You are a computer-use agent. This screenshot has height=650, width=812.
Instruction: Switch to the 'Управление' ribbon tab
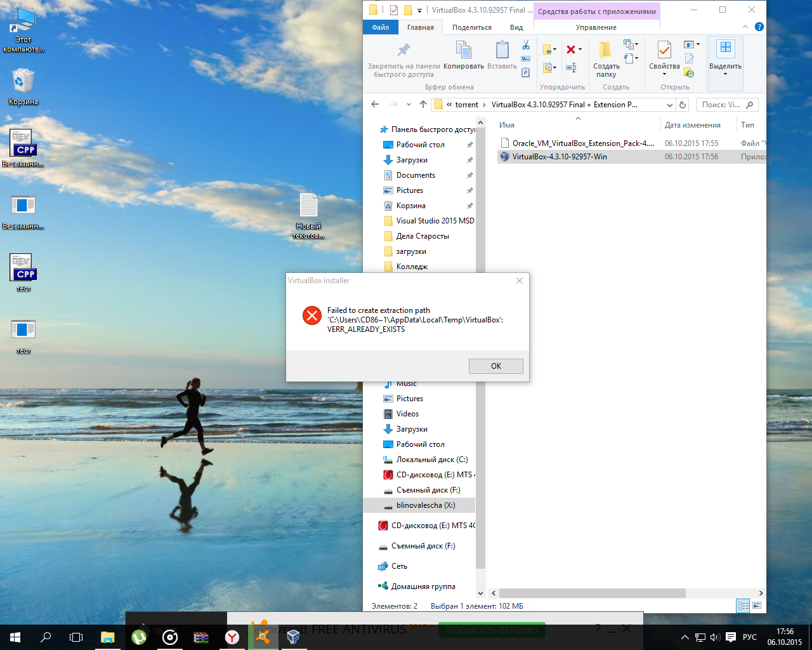(596, 27)
